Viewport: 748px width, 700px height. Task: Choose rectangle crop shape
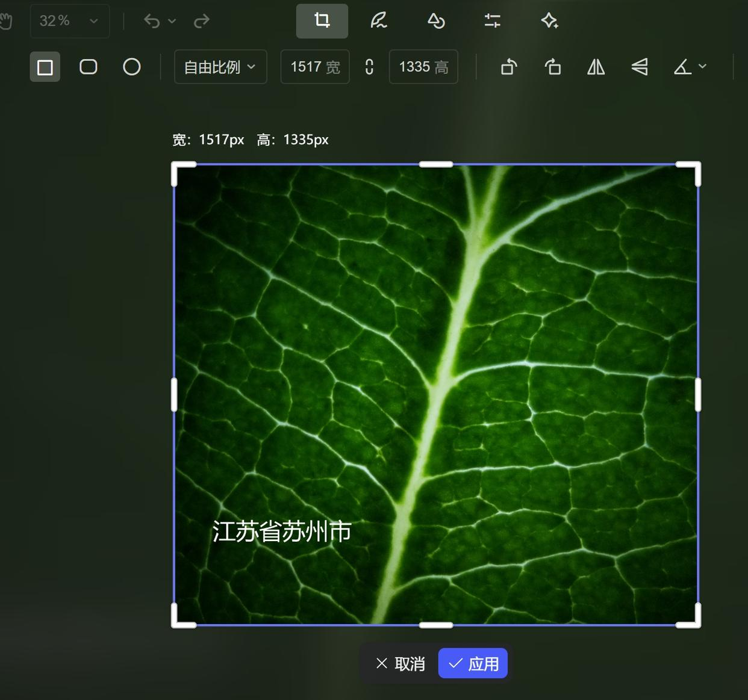pyautogui.click(x=45, y=67)
